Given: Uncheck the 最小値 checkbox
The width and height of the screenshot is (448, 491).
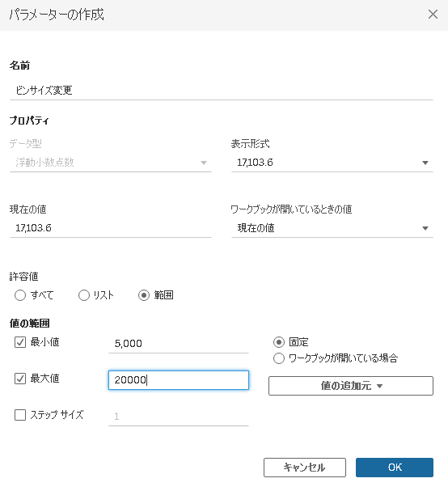Looking at the screenshot, I should tap(20, 342).
